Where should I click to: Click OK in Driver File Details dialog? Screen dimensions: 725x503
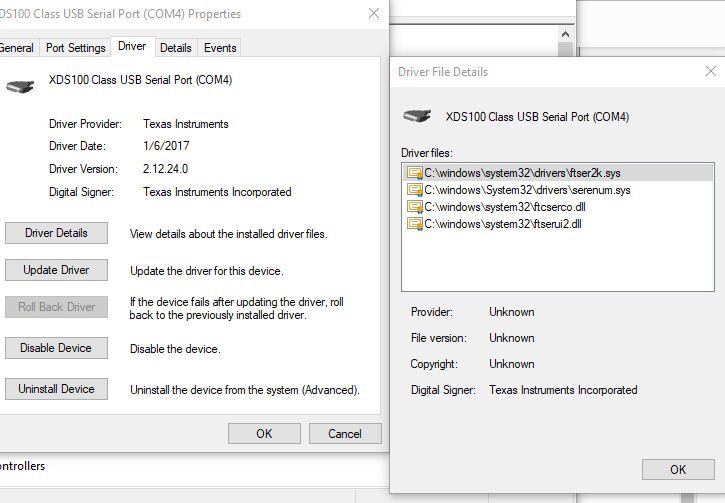[678, 470]
